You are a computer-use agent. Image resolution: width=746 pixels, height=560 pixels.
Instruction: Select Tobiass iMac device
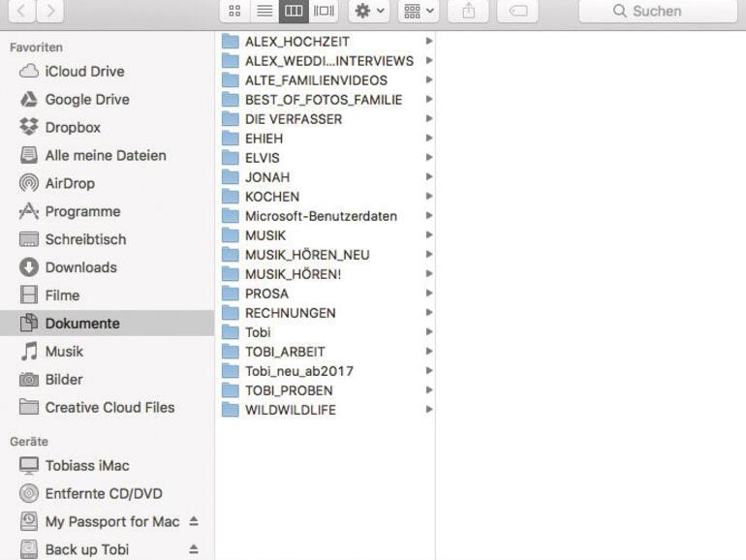pos(107,465)
